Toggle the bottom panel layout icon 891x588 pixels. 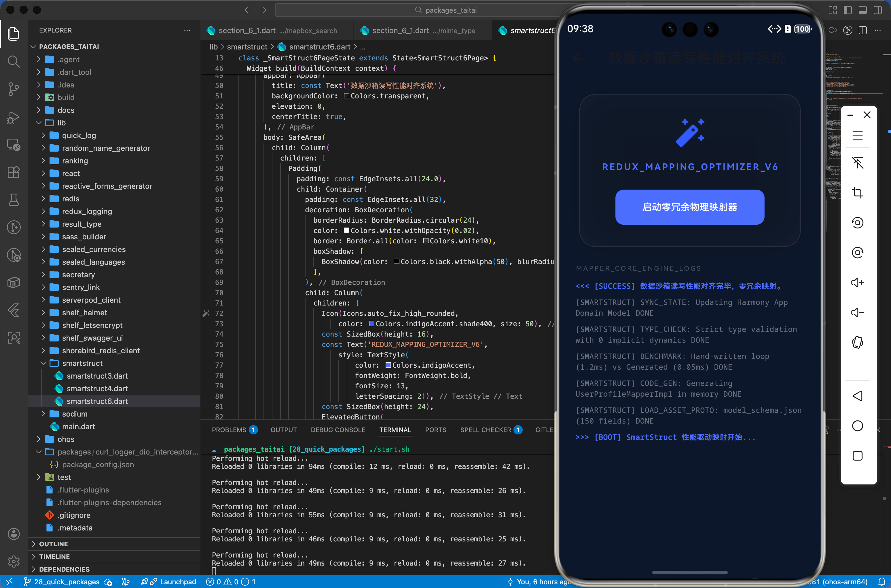[862, 10]
